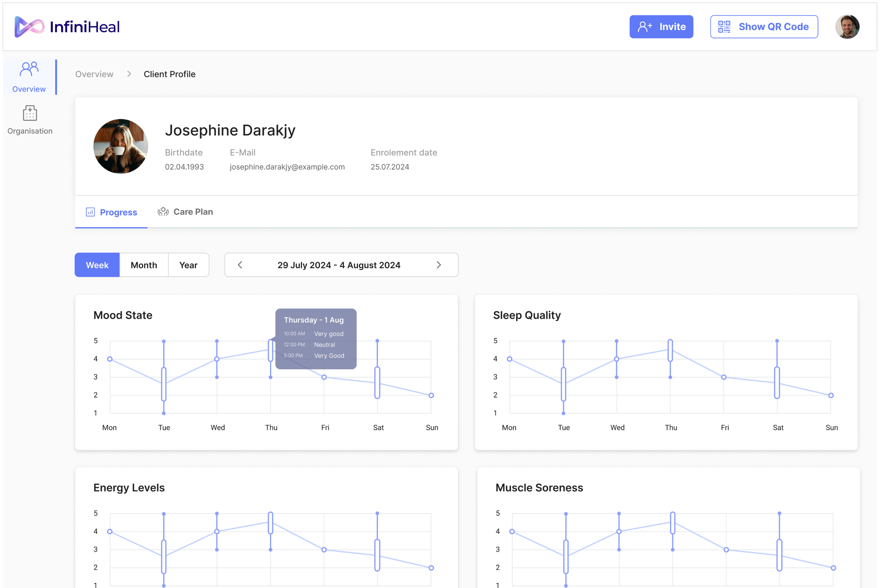Click Muscle Soreness Monday data point
Viewport: 882px width, 588px height.
[512, 531]
